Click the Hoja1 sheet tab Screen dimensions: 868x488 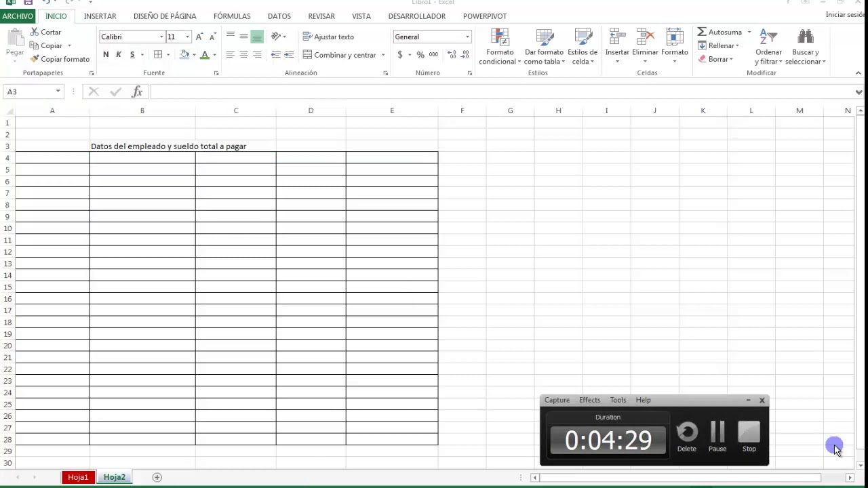pos(78,477)
